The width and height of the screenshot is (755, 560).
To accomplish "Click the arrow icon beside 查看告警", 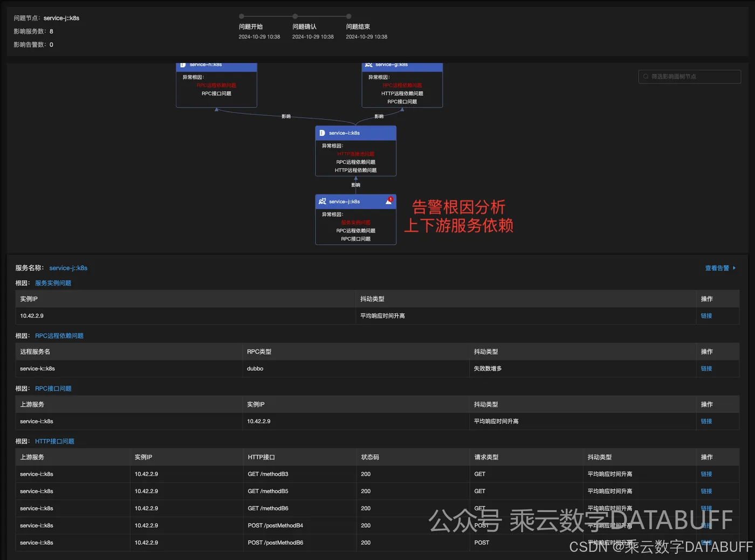I will pos(734,268).
